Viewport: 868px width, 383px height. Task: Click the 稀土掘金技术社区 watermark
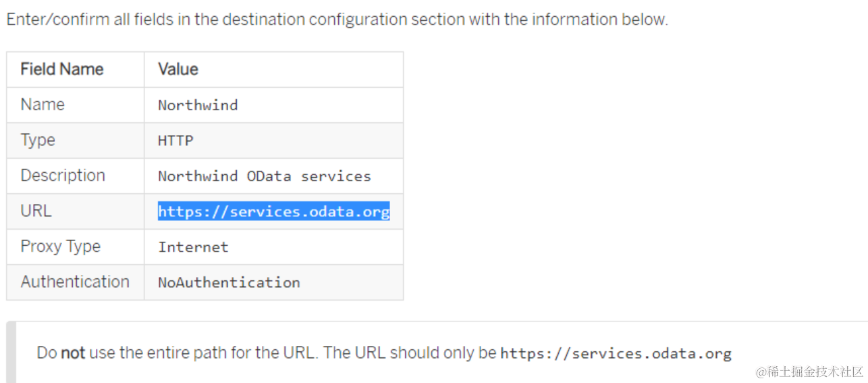click(809, 372)
